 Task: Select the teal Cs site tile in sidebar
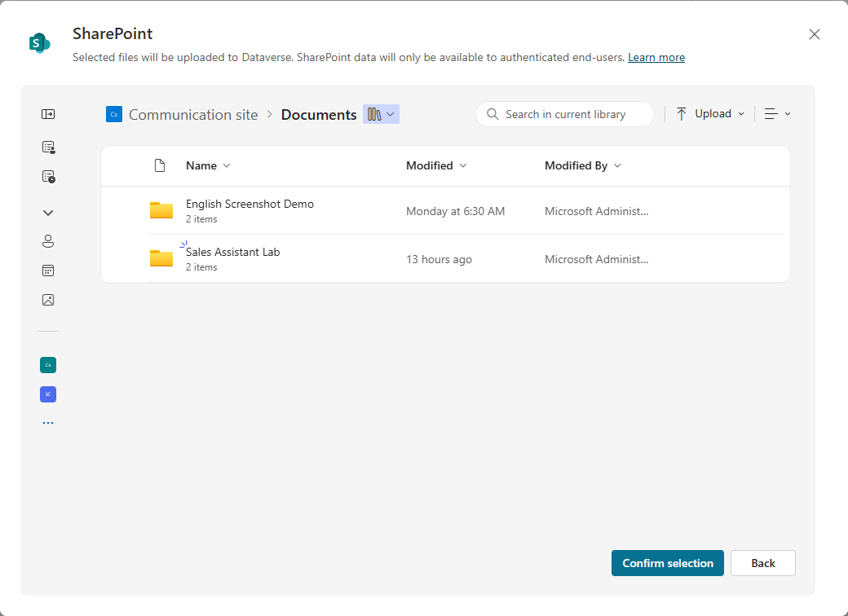tap(48, 365)
